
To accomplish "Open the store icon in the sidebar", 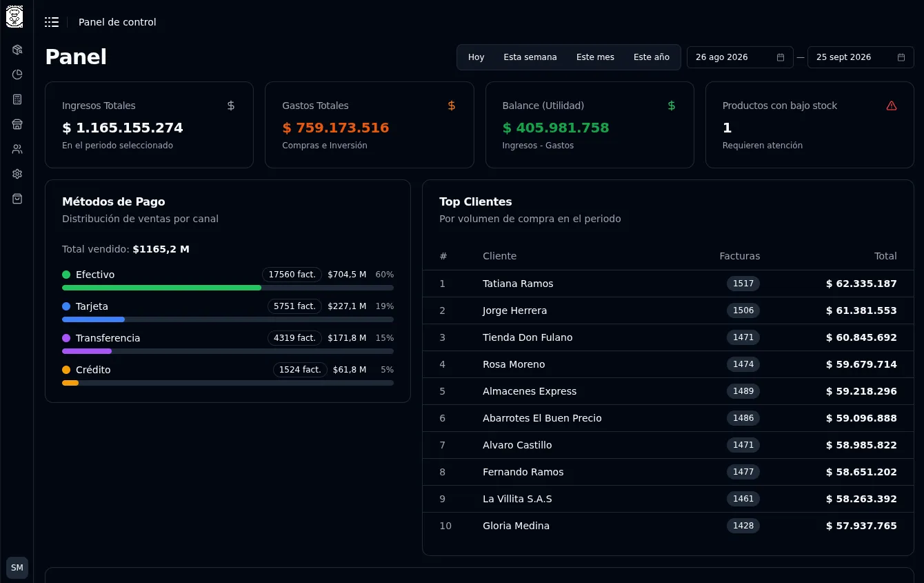I will [17, 124].
